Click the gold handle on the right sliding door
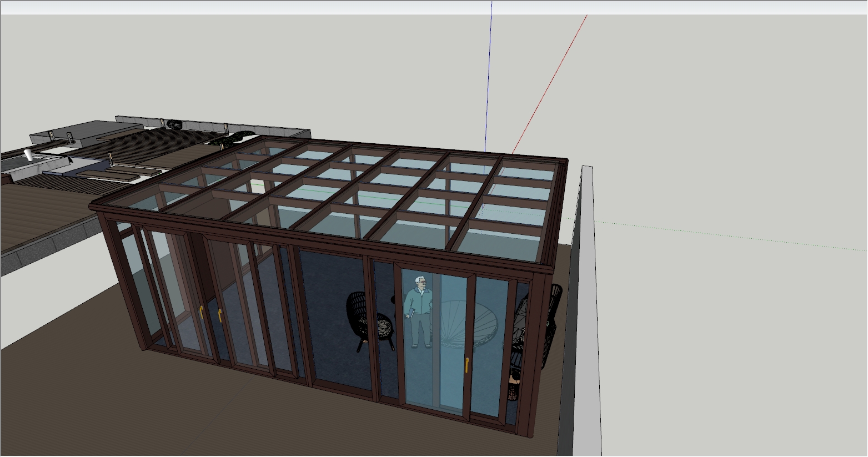Image resolution: width=868 pixels, height=457 pixels. (466, 365)
